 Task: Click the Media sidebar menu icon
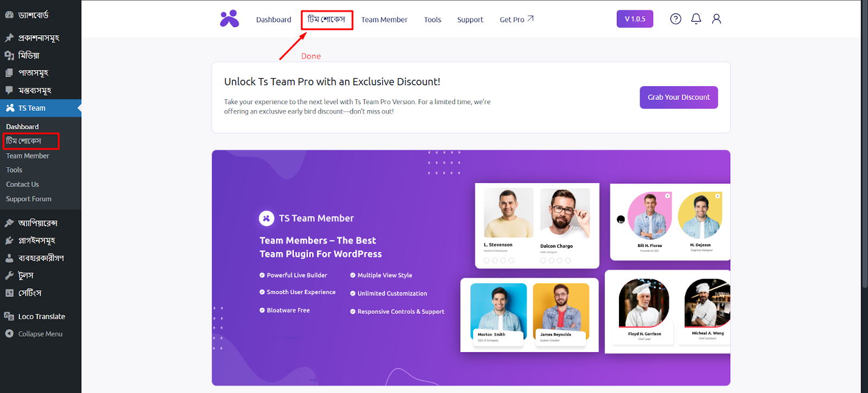9,55
